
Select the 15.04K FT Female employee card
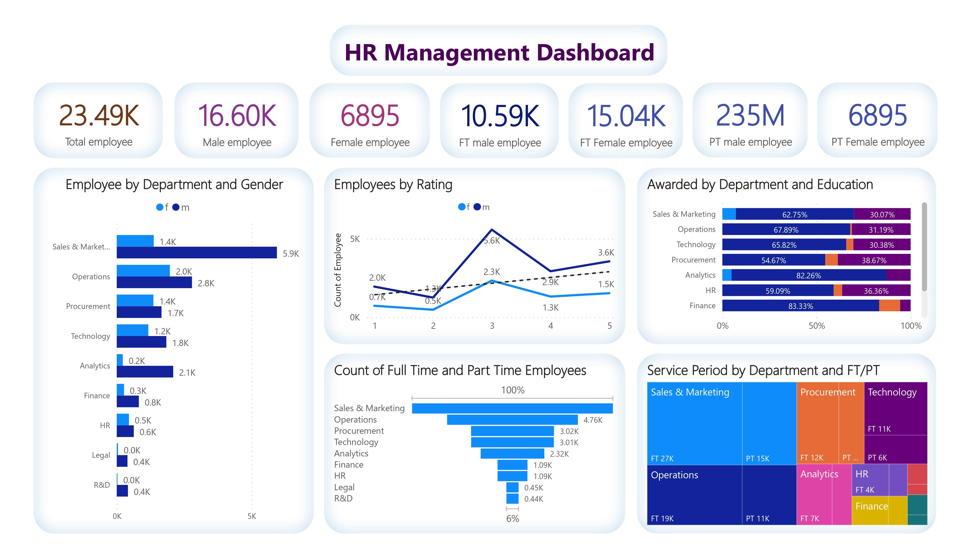coord(626,120)
